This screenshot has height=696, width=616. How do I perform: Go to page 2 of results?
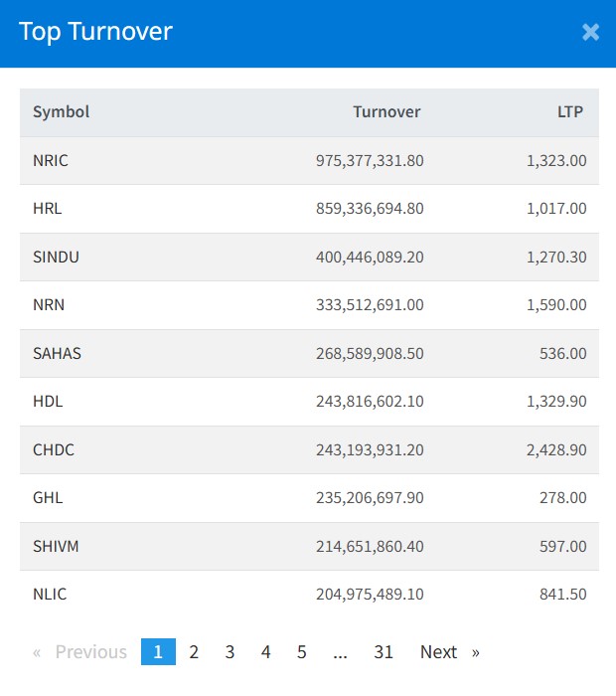pos(194,652)
